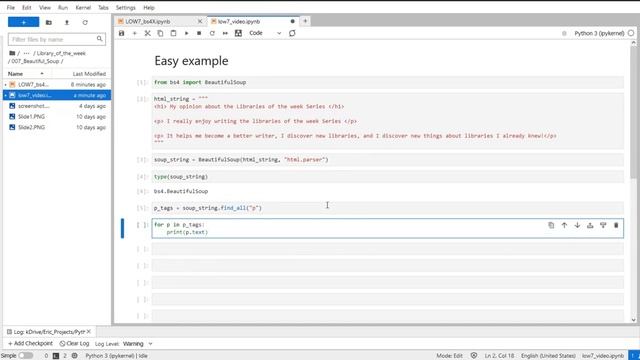Select the screenshot image file
Screen dimensions: 640x360
57,106
